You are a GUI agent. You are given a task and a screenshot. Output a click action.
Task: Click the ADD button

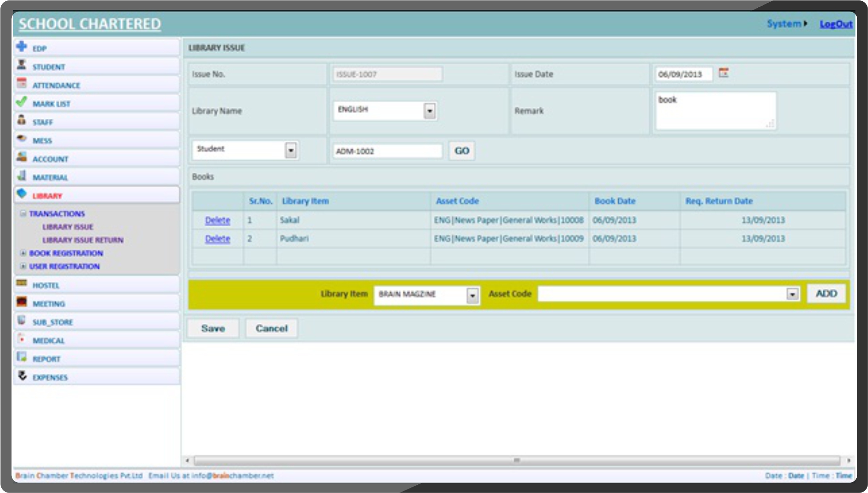(826, 294)
